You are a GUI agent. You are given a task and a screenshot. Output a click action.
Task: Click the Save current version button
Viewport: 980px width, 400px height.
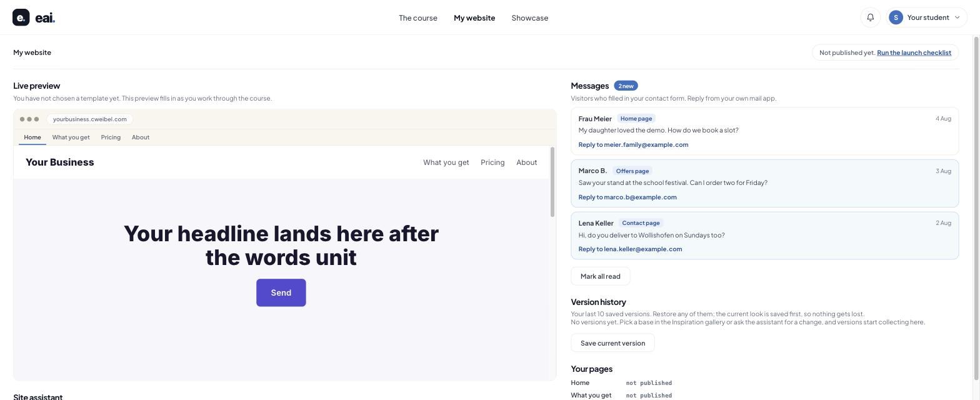[612, 343]
